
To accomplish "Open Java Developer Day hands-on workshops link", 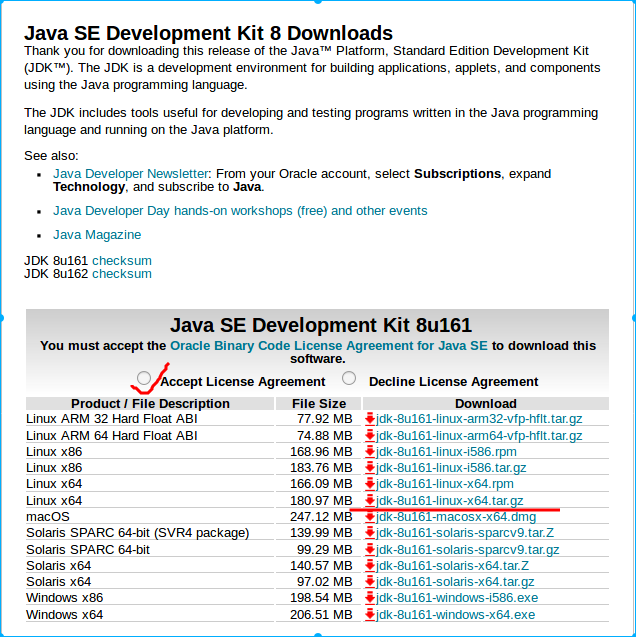I will tap(240, 211).
